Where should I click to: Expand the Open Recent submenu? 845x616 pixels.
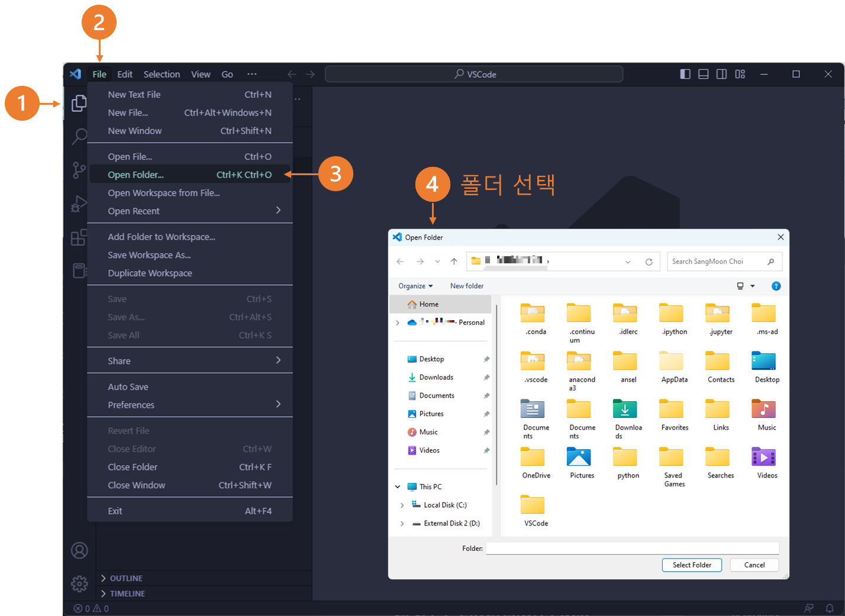190,211
